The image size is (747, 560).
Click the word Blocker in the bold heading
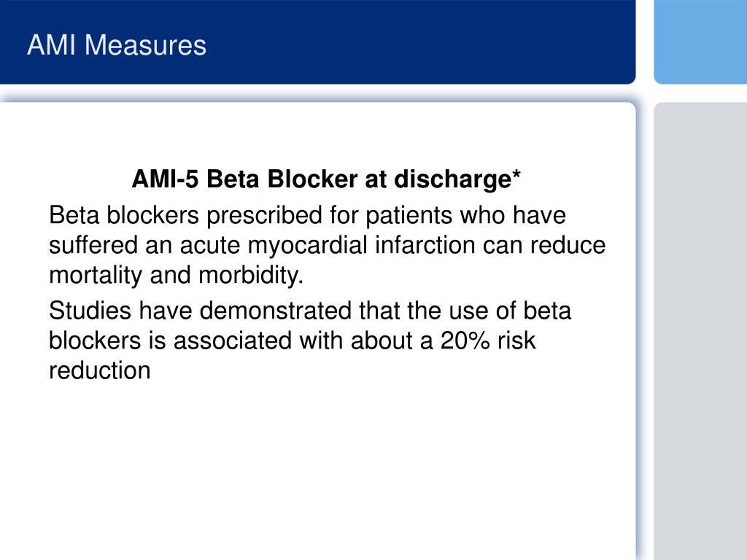coord(312,179)
